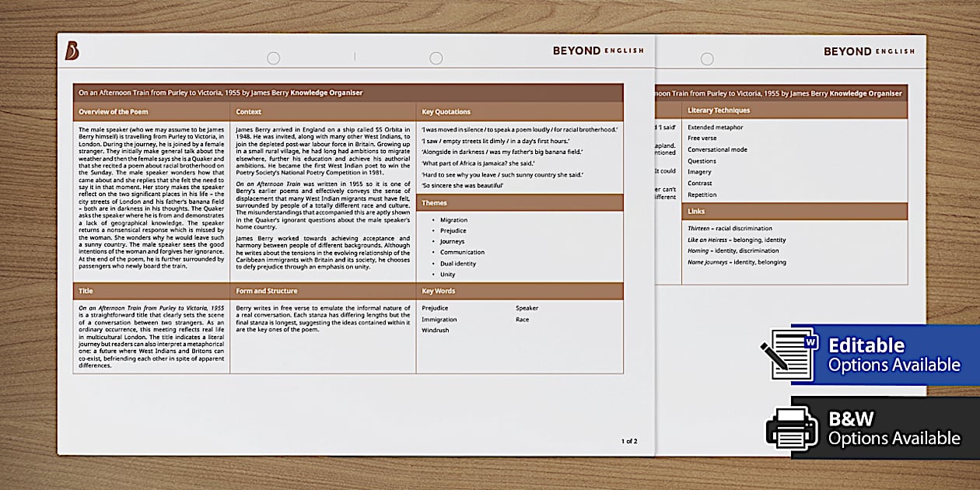Click the Beyond 'B' logo icon

72,51
